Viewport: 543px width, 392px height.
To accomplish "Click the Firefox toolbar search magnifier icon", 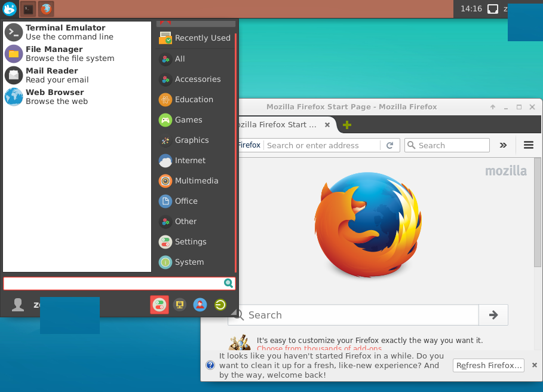I will click(x=411, y=145).
